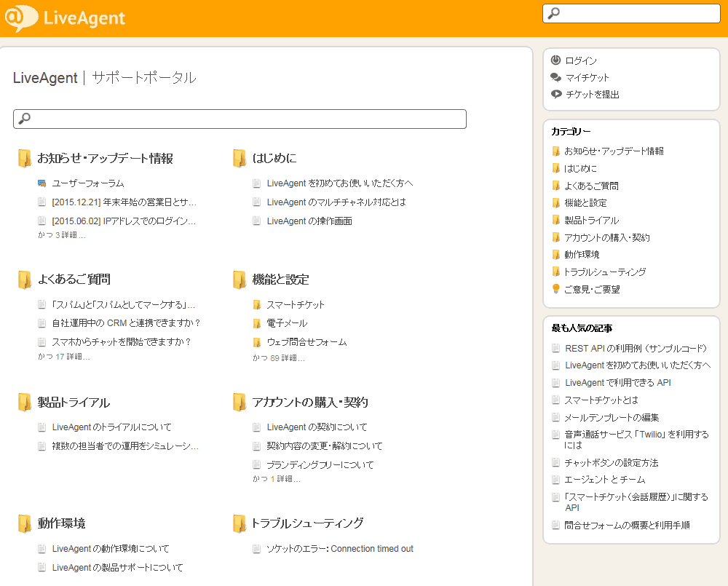Open article LiveAgent の契約について
Image resolution: width=728 pixels, height=586 pixels.
[x=317, y=427]
